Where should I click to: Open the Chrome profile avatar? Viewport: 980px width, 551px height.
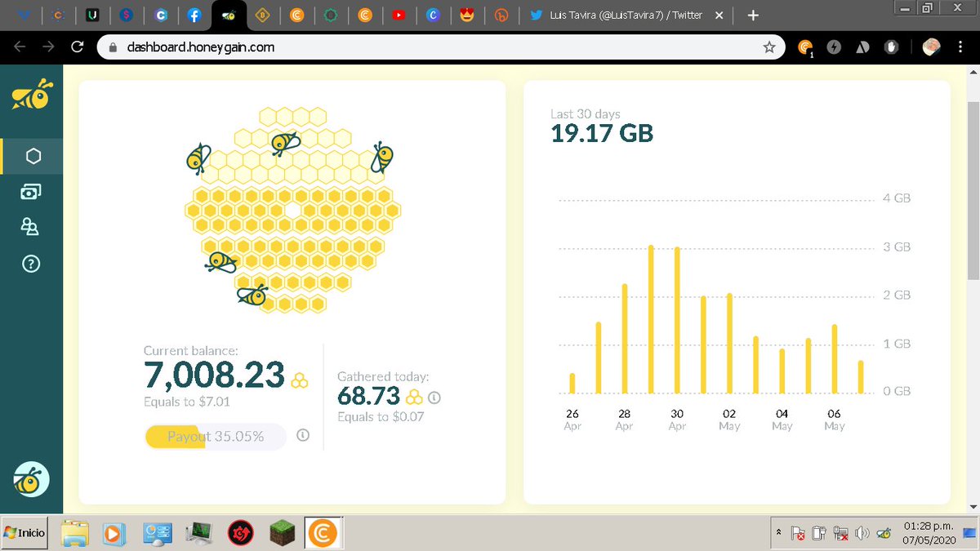(x=932, y=47)
